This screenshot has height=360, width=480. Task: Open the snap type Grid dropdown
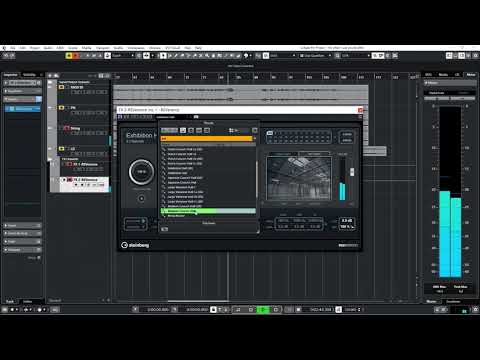point(283,56)
